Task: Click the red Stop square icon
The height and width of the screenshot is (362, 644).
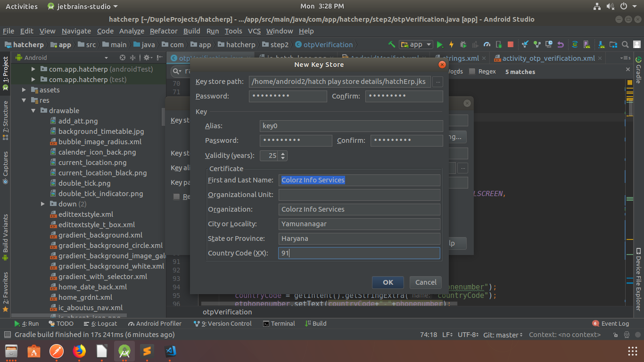Action: [511, 44]
